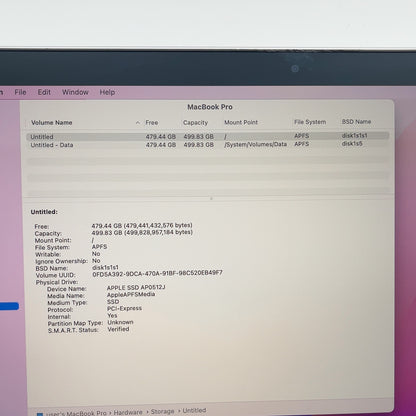
Task: Open the Window menu
Action: pos(75,92)
